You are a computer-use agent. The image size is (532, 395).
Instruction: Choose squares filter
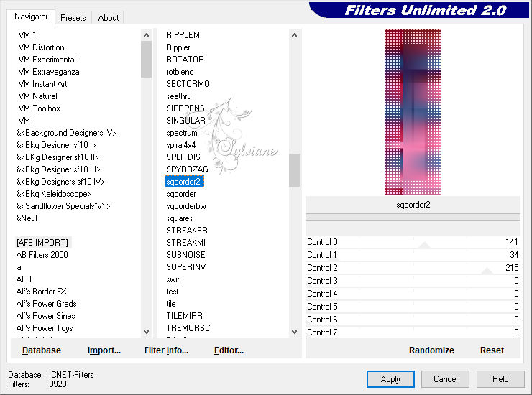[x=180, y=218]
